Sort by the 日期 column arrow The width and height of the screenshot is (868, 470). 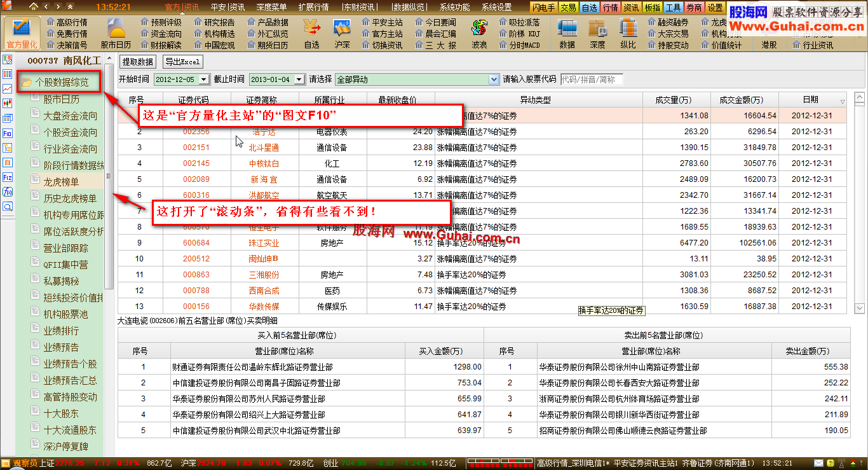click(843, 101)
